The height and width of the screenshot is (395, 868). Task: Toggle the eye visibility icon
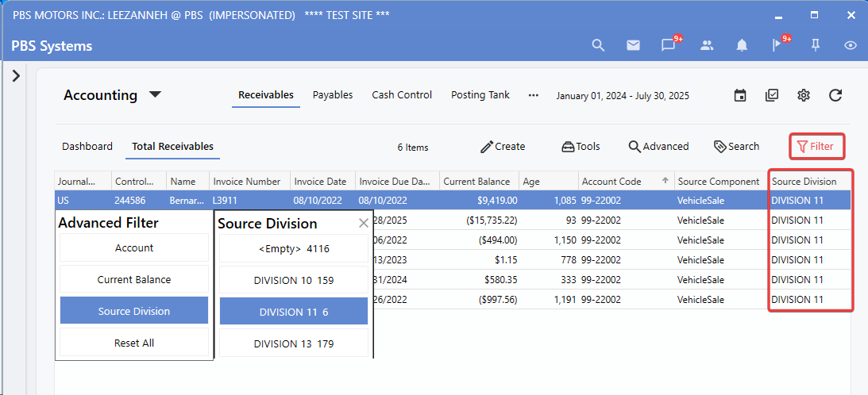[x=851, y=45]
